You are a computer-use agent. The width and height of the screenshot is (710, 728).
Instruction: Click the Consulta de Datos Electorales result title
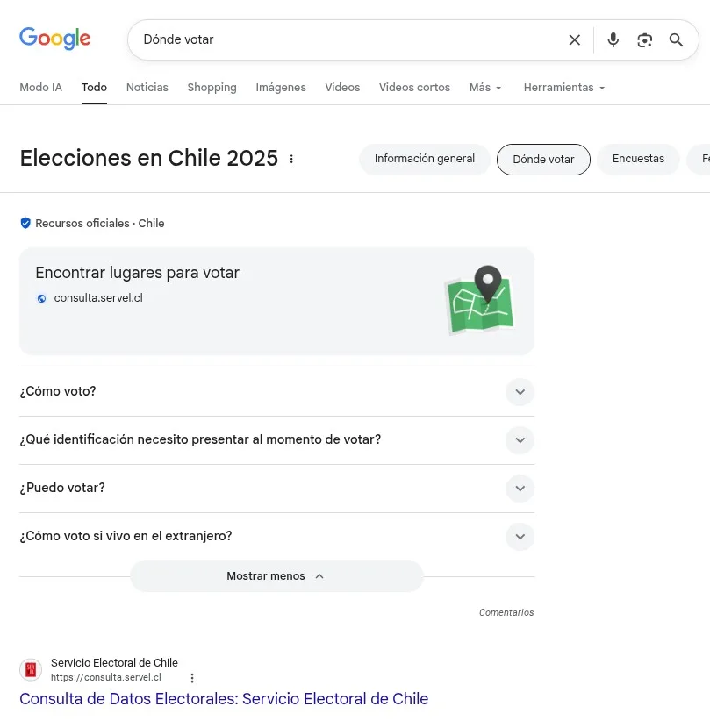223,699
